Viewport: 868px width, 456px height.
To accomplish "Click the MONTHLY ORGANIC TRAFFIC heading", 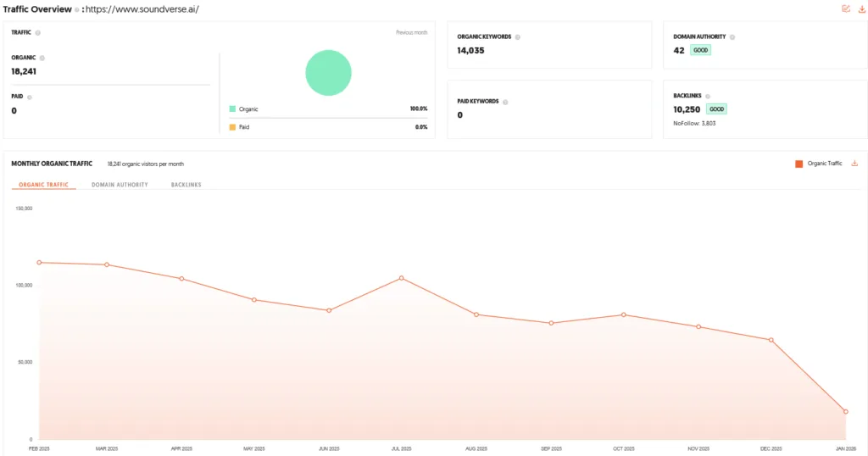I will (x=52, y=164).
